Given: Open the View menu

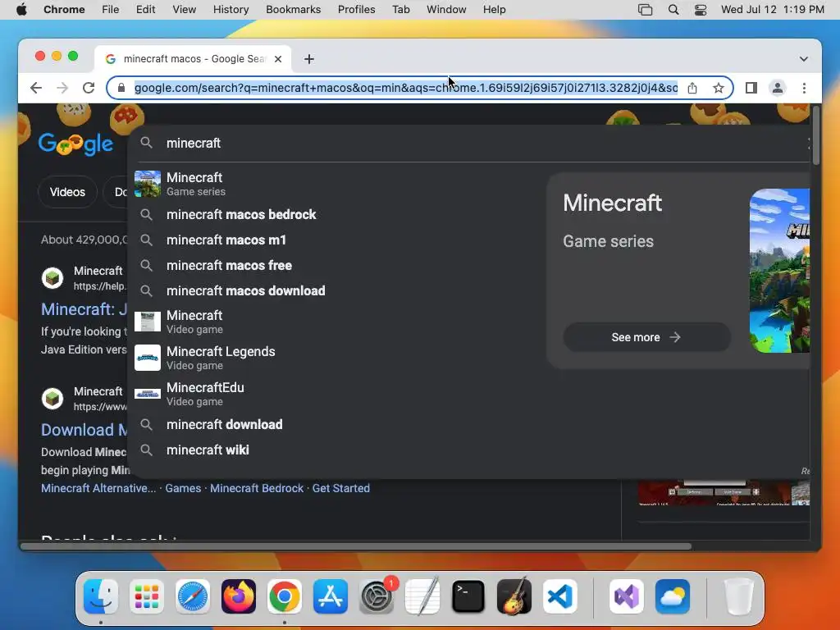Looking at the screenshot, I should pyautogui.click(x=184, y=10).
